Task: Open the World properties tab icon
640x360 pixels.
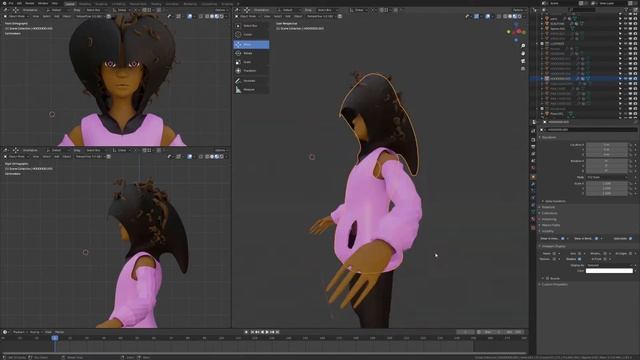Action: coord(533,168)
